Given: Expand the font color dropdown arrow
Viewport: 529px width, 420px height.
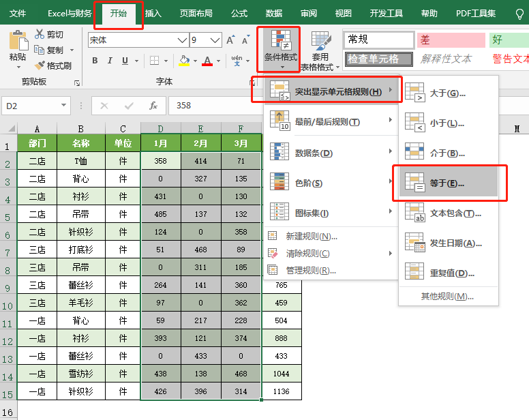Looking at the screenshot, I should [219, 61].
